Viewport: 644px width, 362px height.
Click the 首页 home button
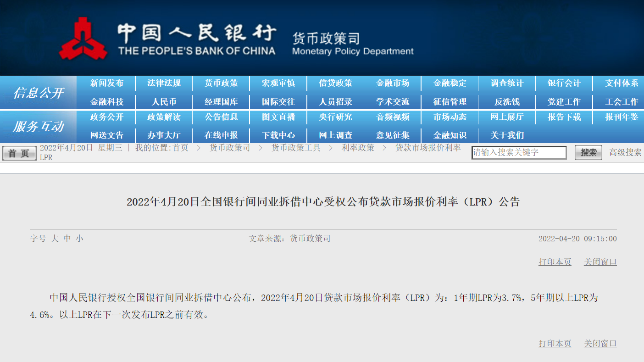click(x=19, y=153)
